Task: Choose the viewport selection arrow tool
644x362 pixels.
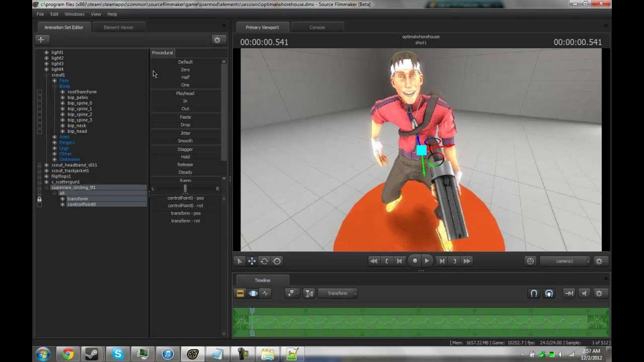Action: [x=239, y=261]
